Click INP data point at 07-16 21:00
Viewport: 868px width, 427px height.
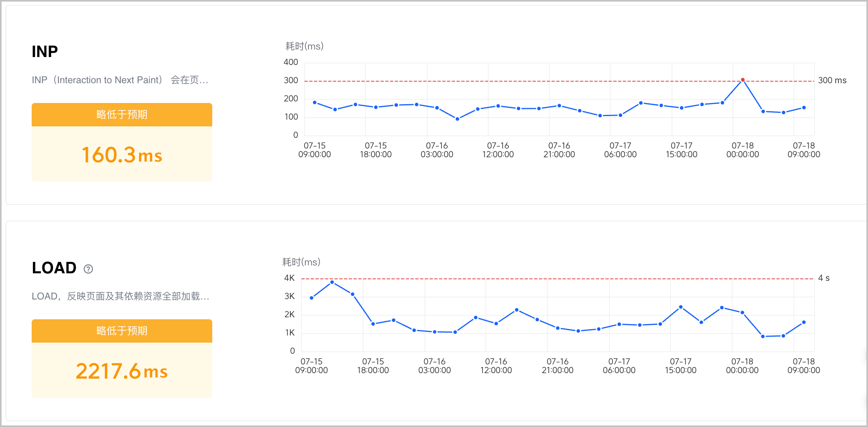[x=559, y=106]
